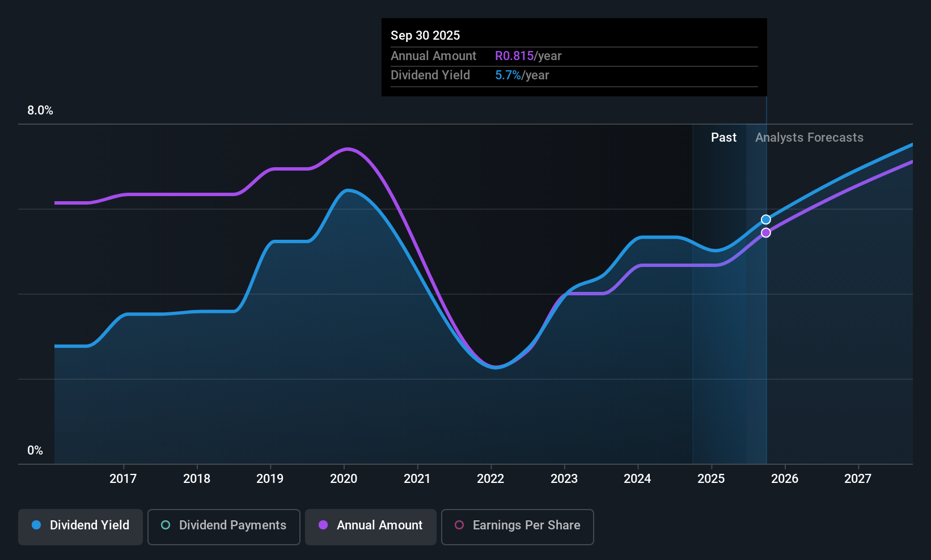
Task: Click the 2019 x-axis label
Action: 270,479
